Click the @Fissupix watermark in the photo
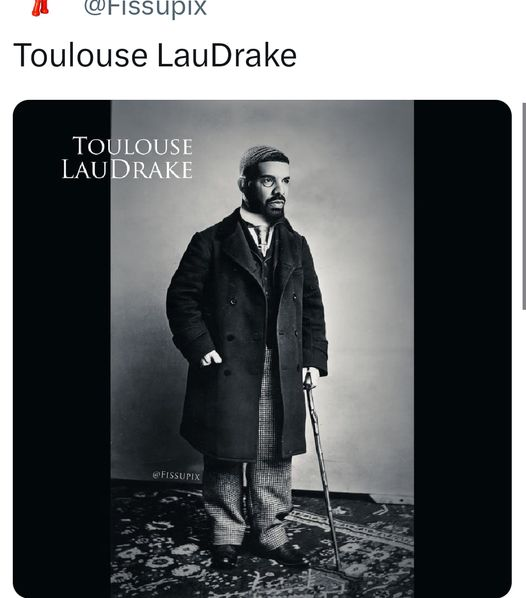The image size is (526, 598). coord(176,476)
